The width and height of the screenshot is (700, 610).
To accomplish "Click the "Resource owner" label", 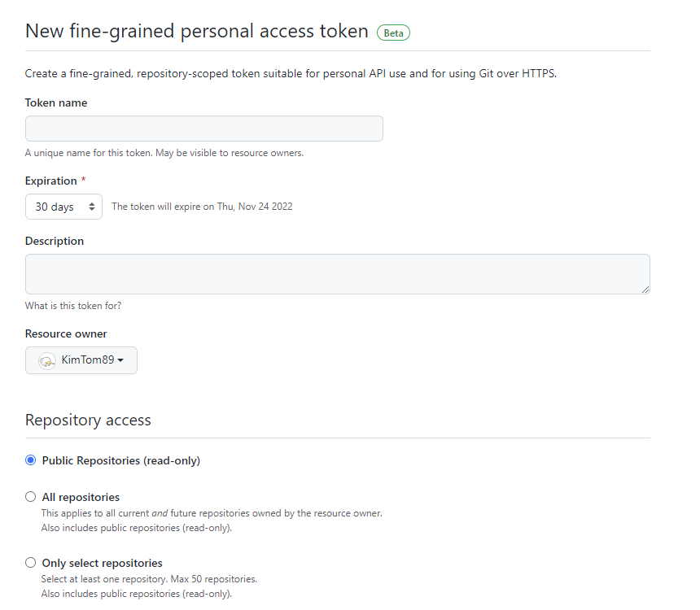I will (x=66, y=333).
